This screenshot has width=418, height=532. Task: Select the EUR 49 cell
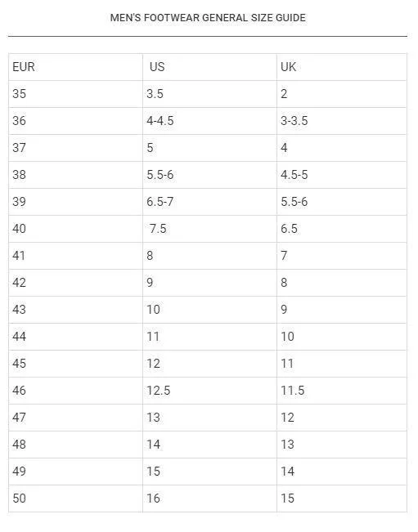pyautogui.click(x=76, y=472)
